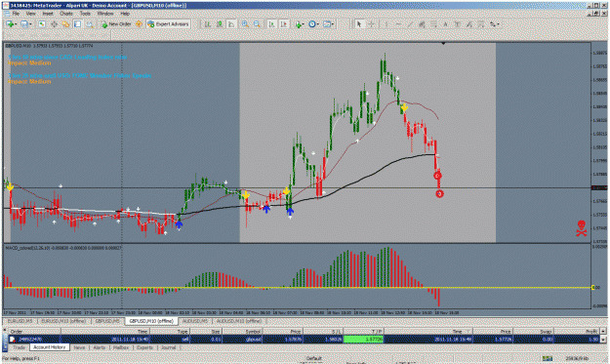Select the Horizontal Line drawing tool
The width and height of the screenshot is (610, 364).
(x=398, y=24)
